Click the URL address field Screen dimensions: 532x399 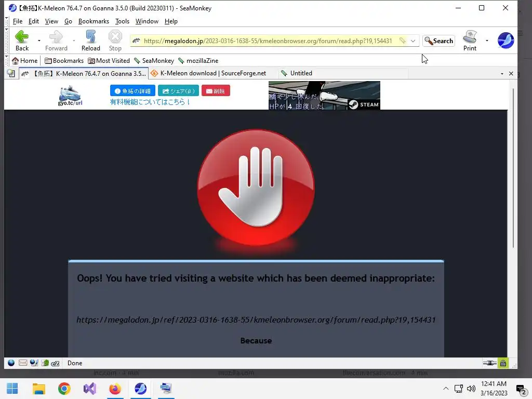[x=268, y=41]
